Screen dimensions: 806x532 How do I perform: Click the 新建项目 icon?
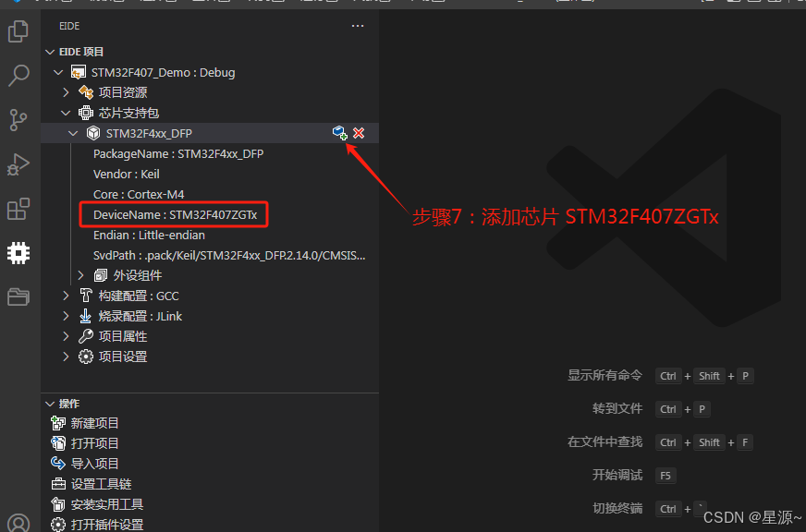[58, 423]
